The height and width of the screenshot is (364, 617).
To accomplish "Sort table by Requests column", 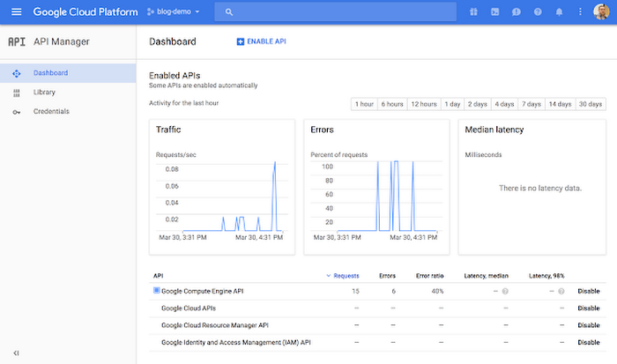I will click(x=343, y=276).
